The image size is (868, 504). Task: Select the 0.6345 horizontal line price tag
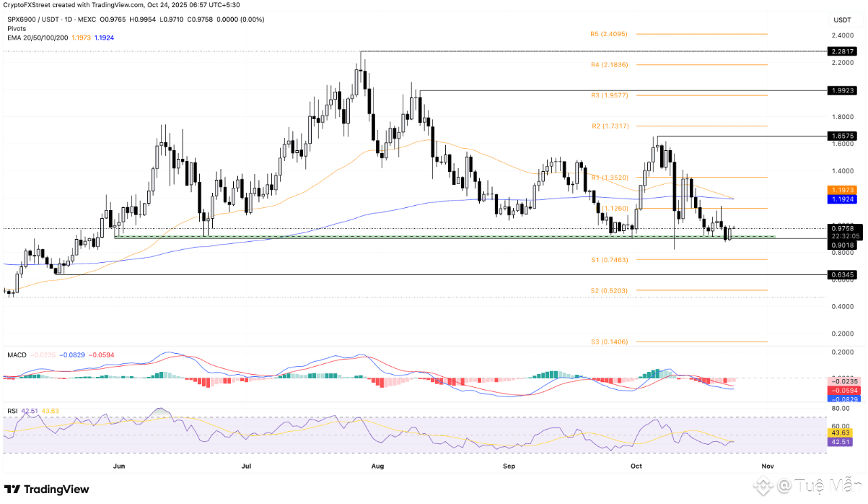(x=843, y=275)
